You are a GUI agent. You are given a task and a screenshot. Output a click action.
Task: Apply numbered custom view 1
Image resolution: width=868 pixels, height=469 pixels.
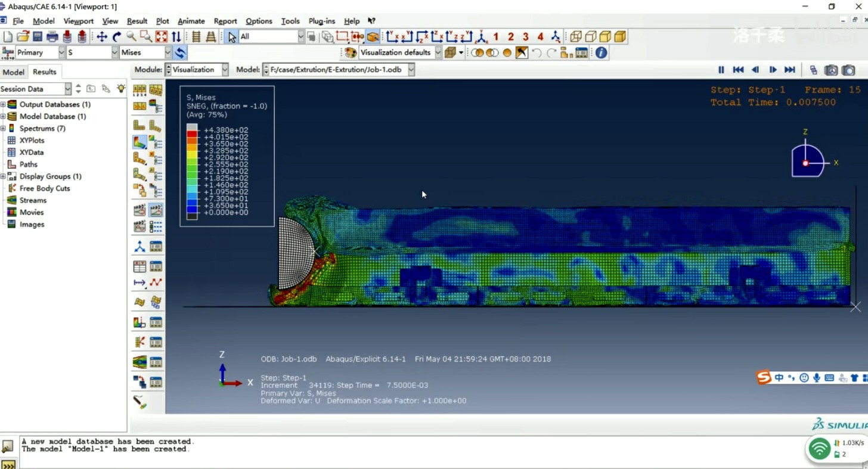point(496,37)
